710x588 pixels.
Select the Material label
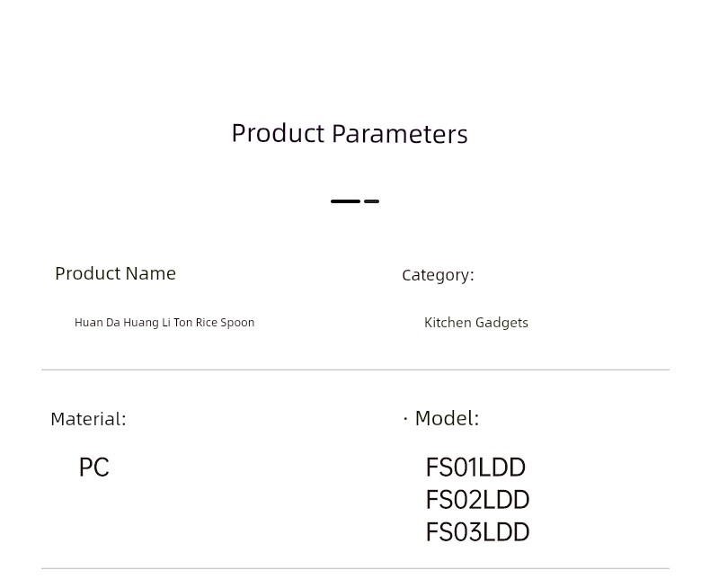tap(88, 419)
